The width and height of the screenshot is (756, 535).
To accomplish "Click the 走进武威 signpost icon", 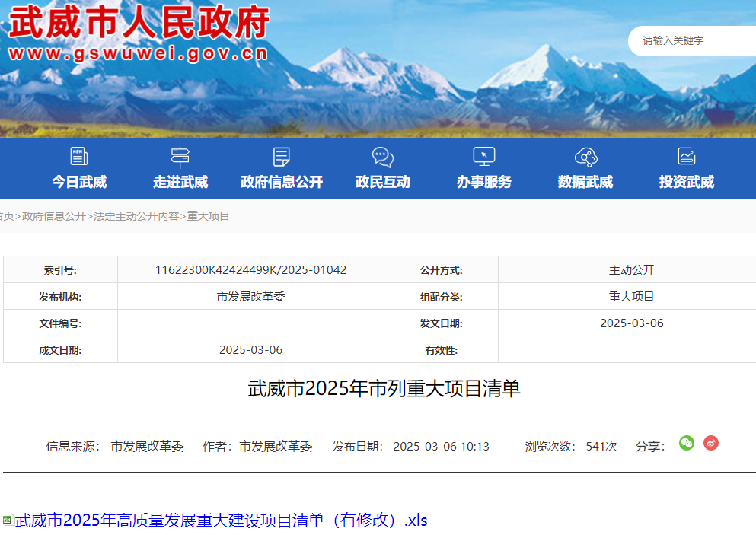I will [180, 157].
